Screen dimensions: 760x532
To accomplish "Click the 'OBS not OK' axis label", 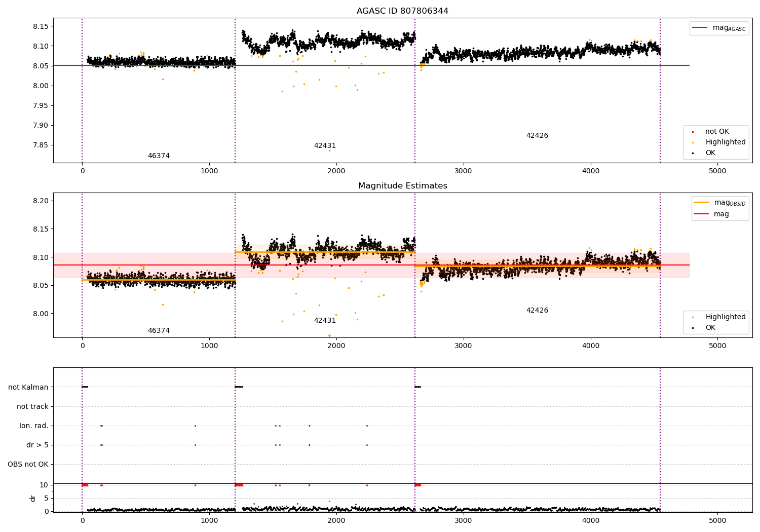I will 28,464.
